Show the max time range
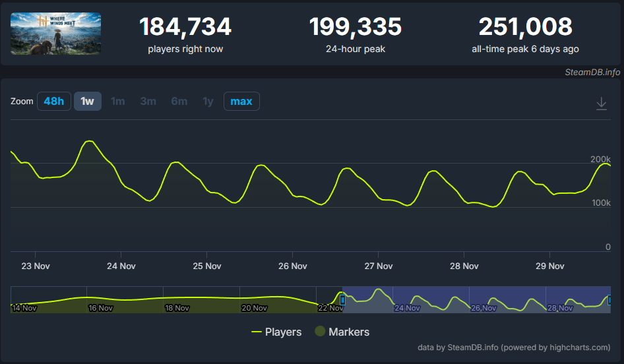 coord(241,102)
